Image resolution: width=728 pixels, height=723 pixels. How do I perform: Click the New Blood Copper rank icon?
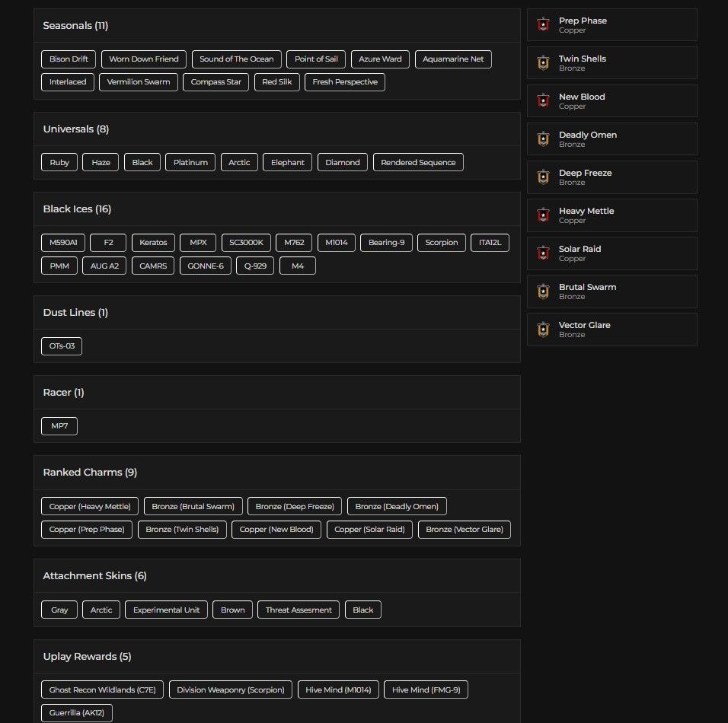(543, 100)
